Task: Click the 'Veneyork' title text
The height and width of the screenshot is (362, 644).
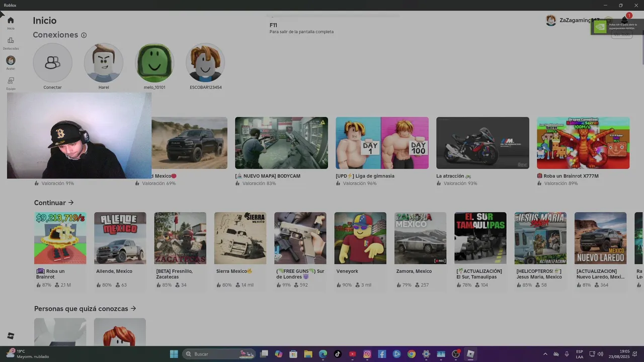Action: 347,271
